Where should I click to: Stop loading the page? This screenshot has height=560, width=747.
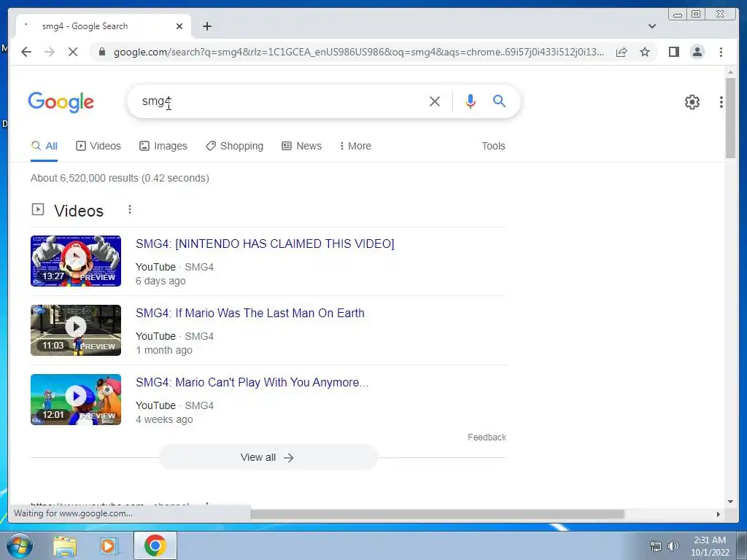click(73, 52)
